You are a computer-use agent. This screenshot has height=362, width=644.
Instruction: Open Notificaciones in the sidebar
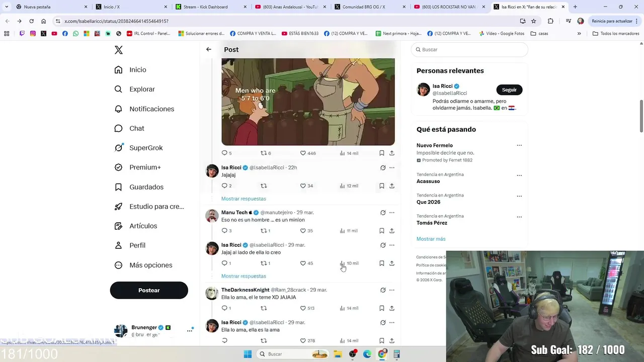pos(144,109)
